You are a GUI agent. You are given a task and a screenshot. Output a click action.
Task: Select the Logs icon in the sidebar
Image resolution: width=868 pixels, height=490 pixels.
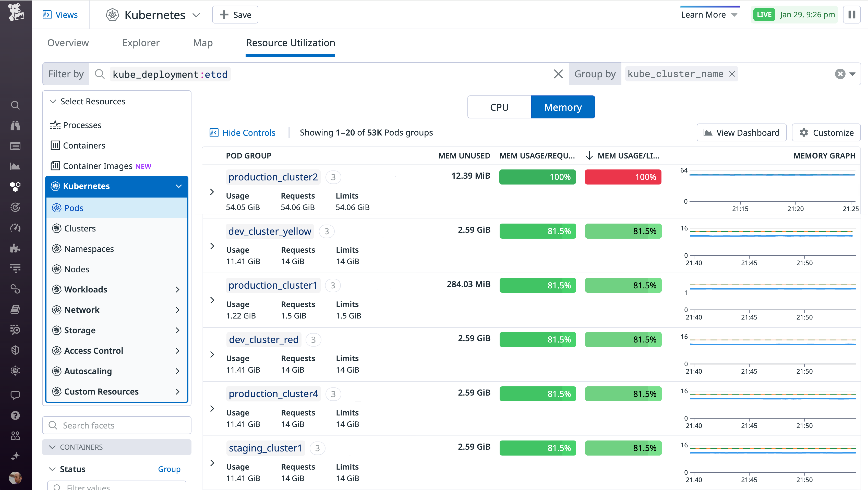tap(15, 146)
